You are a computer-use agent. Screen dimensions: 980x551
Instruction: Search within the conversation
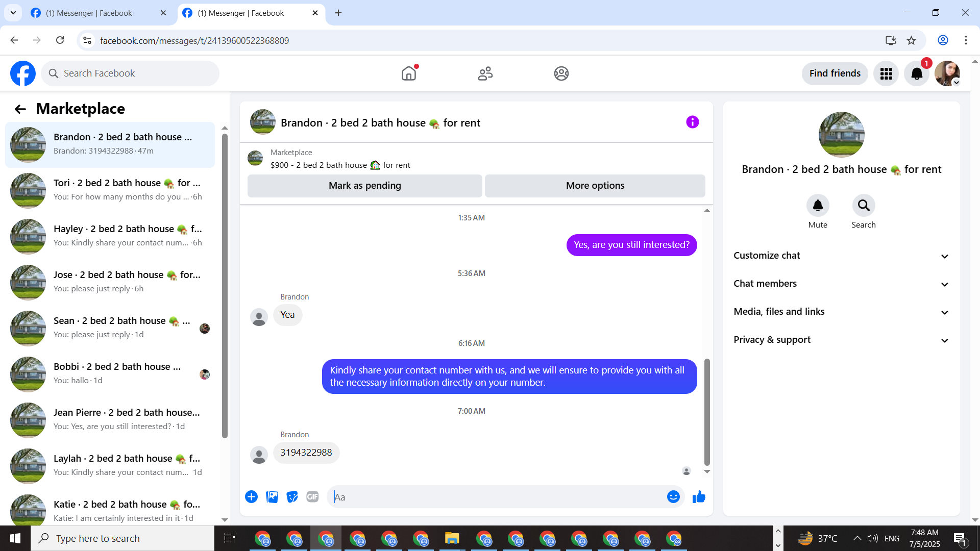tap(863, 206)
